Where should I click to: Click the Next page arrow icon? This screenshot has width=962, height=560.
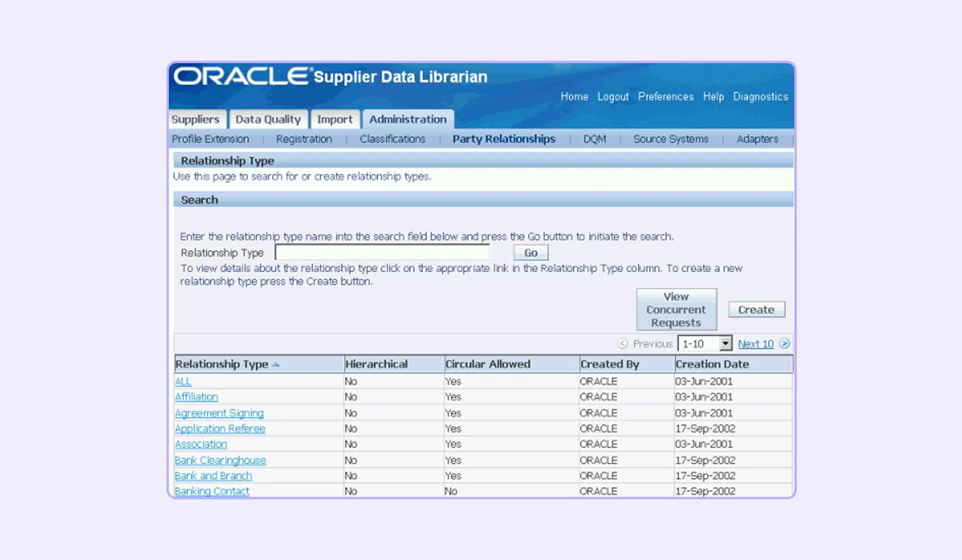point(785,344)
